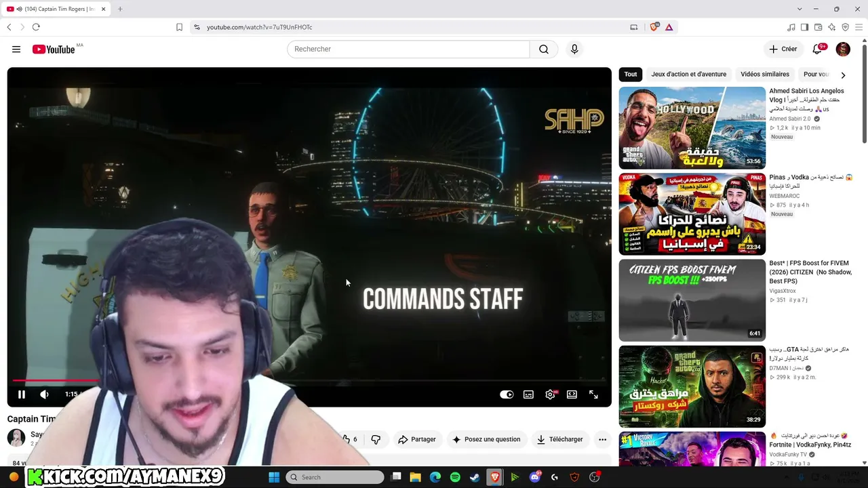Image resolution: width=868 pixels, height=488 pixels.
Task: Click the Brave Shields lion icon
Action: [654, 27]
